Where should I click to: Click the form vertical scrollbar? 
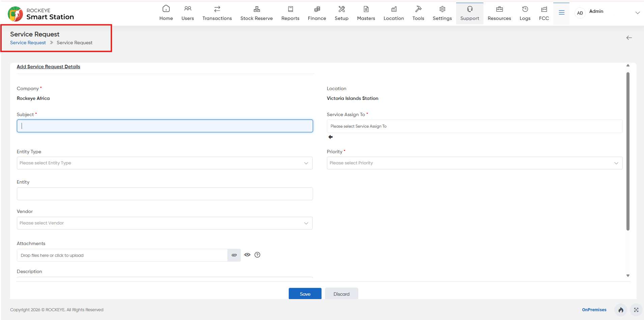click(x=628, y=151)
